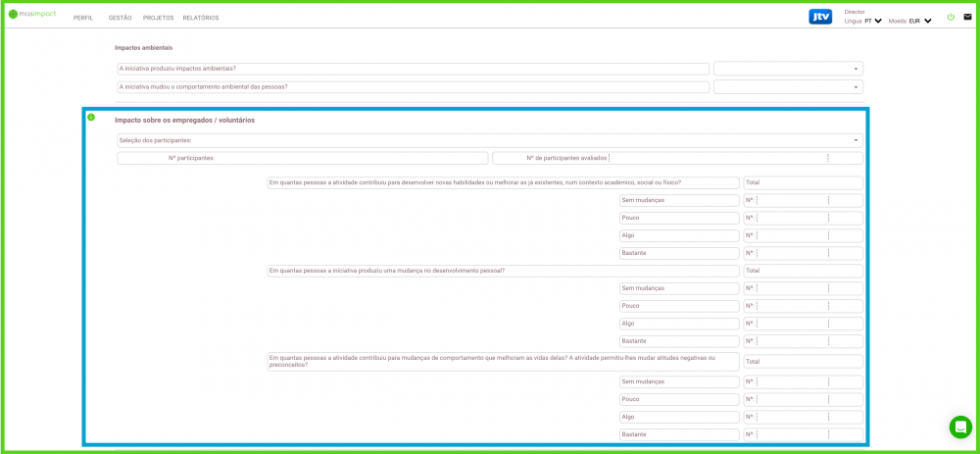This screenshot has height=454, width=980.
Task: Click the masimpact logo
Action: [33, 14]
